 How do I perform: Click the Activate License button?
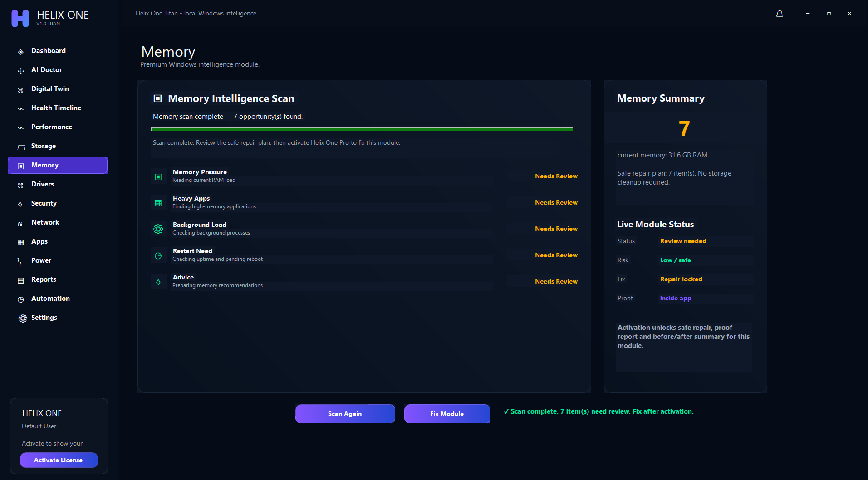point(59,460)
